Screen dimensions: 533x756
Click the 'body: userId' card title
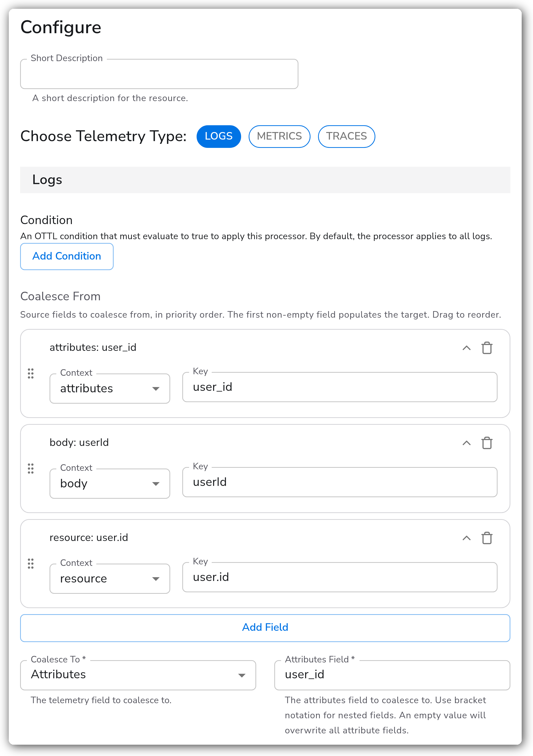pyautogui.click(x=79, y=443)
